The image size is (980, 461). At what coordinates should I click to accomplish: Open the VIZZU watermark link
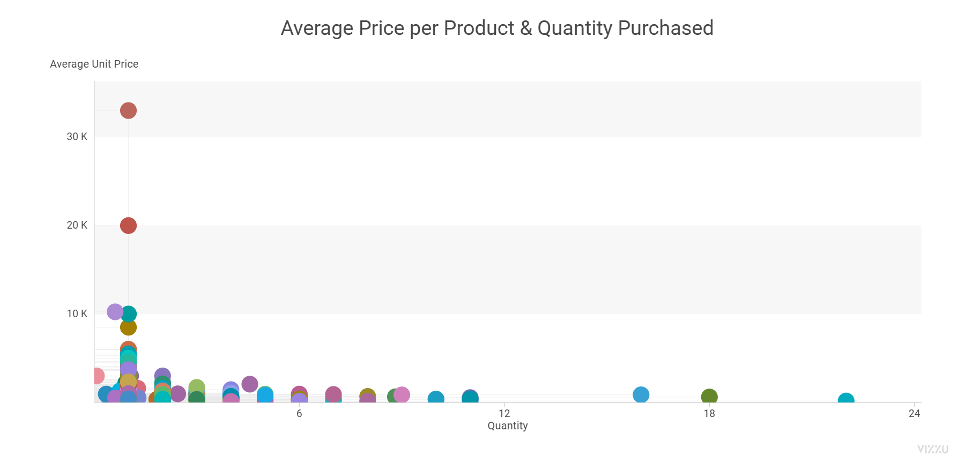933,449
